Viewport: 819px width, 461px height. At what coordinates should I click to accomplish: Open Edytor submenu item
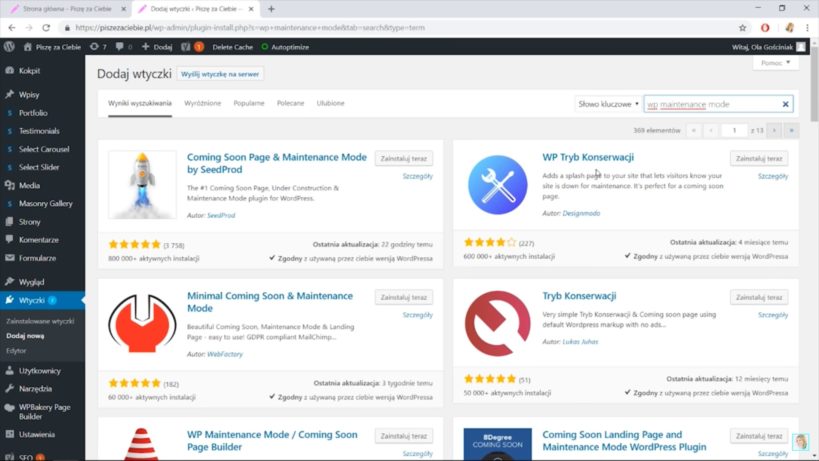[16, 351]
